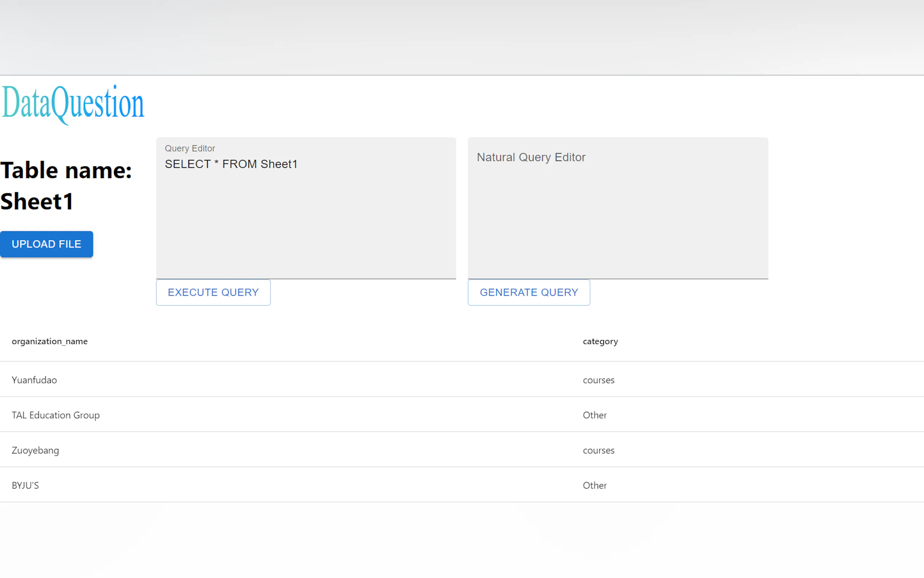Click the SELECT * FROM Sheet1 query text
The image size is (924, 578).
click(x=231, y=165)
